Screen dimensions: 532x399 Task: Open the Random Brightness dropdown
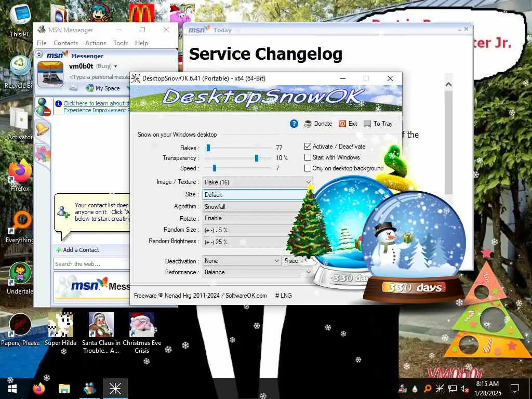pos(247,242)
